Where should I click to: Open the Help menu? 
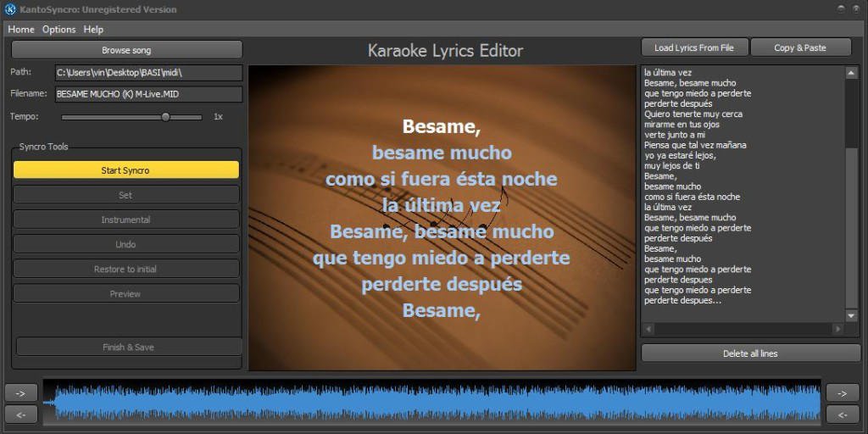click(x=93, y=30)
